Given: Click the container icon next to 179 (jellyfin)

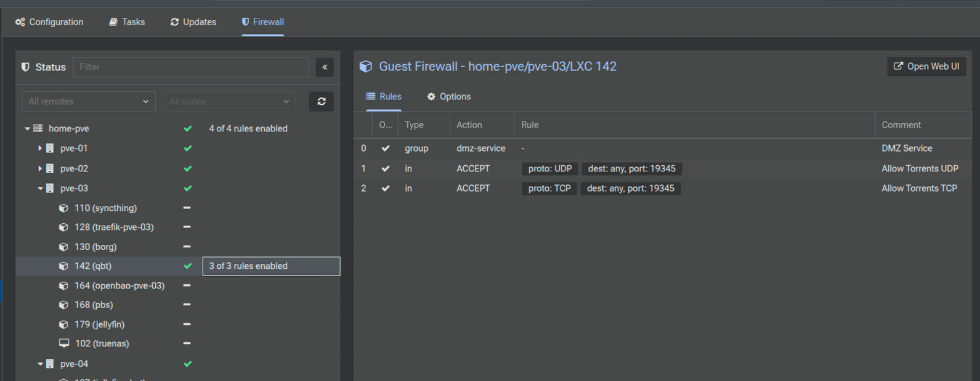Looking at the screenshot, I should coord(63,324).
